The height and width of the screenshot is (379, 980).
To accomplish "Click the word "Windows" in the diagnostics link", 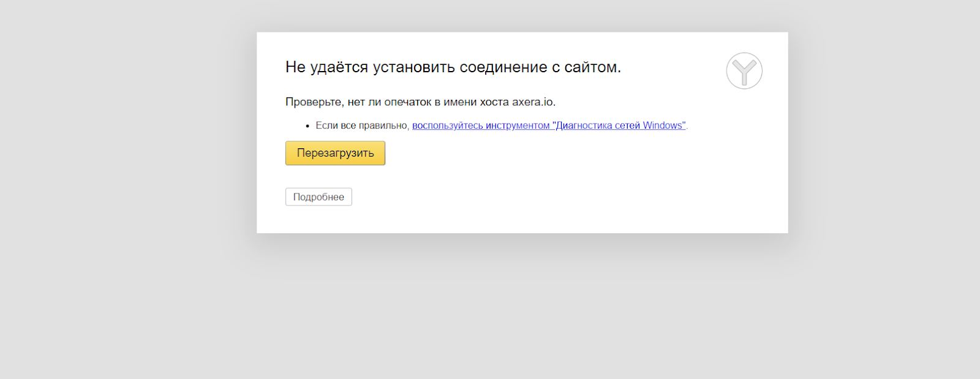I will coord(663,126).
